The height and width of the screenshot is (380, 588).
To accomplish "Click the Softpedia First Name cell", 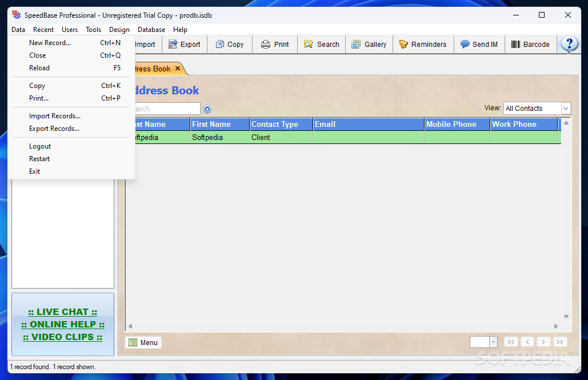I will (220, 137).
